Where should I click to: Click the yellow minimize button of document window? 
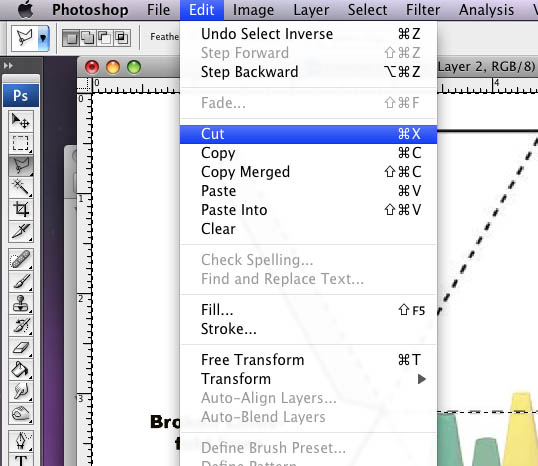pyautogui.click(x=113, y=67)
